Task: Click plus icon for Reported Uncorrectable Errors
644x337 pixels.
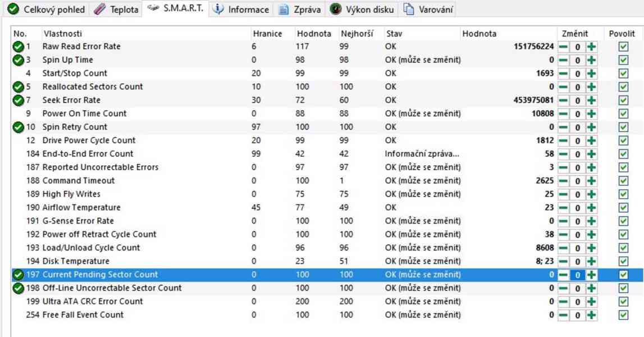Action: pos(591,168)
